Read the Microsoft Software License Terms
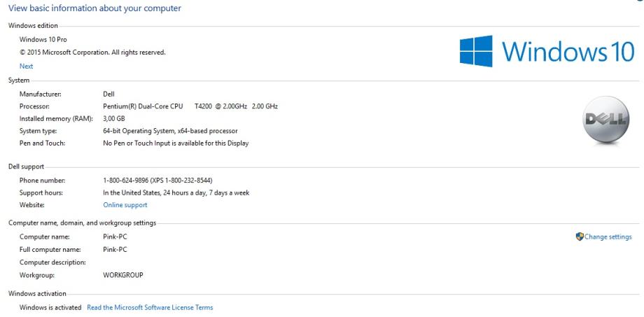The height and width of the screenshot is (317, 644). tap(149, 307)
